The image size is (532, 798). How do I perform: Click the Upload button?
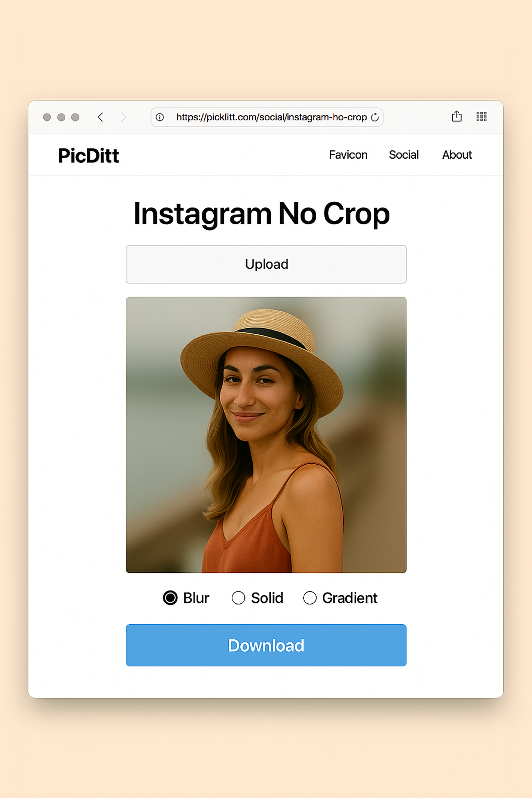click(x=266, y=264)
